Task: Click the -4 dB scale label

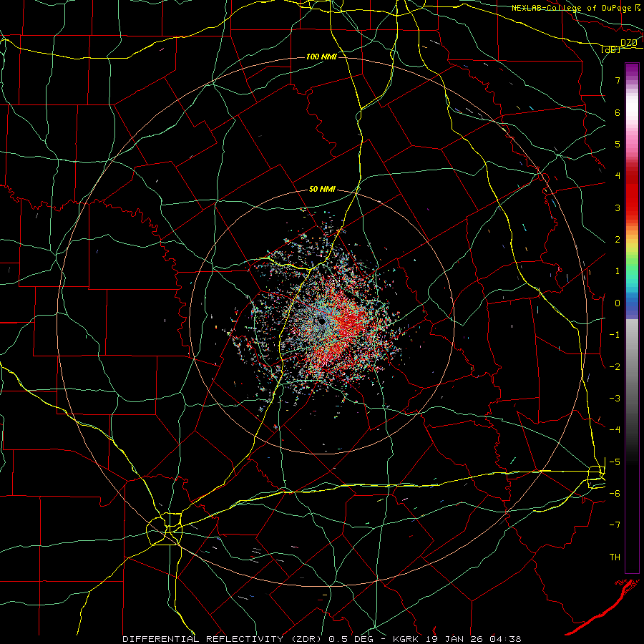Action: pyautogui.click(x=615, y=430)
